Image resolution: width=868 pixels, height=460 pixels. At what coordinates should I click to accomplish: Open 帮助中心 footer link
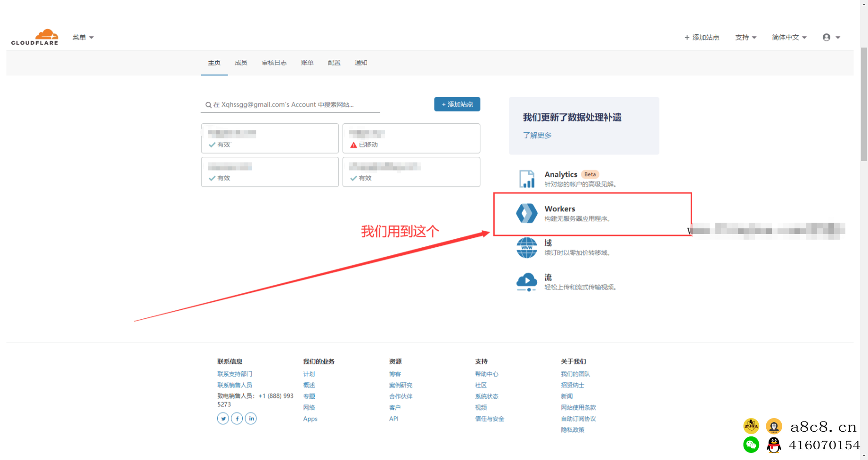click(487, 374)
